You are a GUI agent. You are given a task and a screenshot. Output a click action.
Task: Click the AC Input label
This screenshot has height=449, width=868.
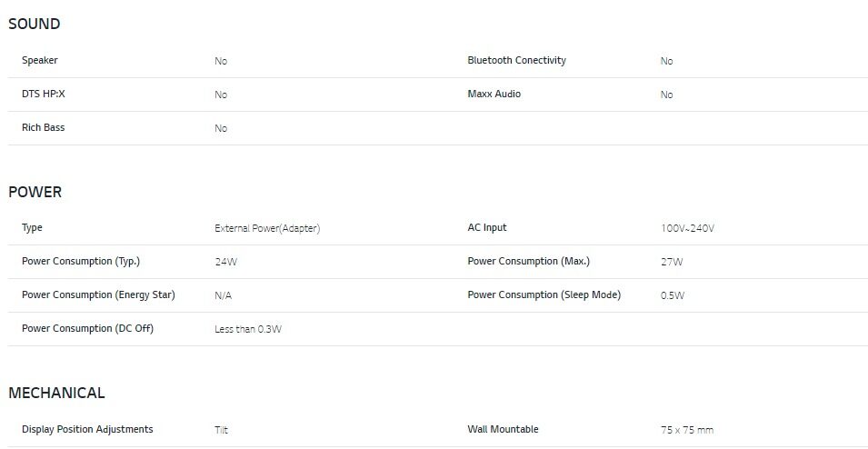point(487,227)
